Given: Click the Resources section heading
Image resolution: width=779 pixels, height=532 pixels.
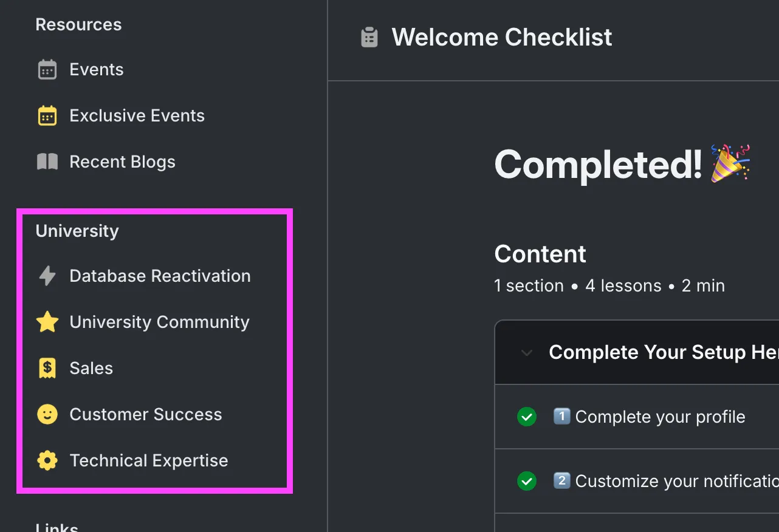Looking at the screenshot, I should (78, 25).
